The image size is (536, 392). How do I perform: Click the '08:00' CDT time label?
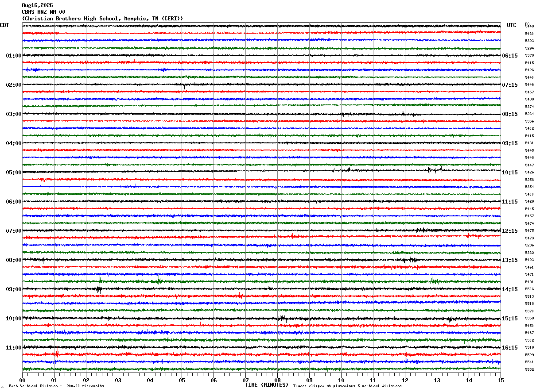click(x=14, y=260)
